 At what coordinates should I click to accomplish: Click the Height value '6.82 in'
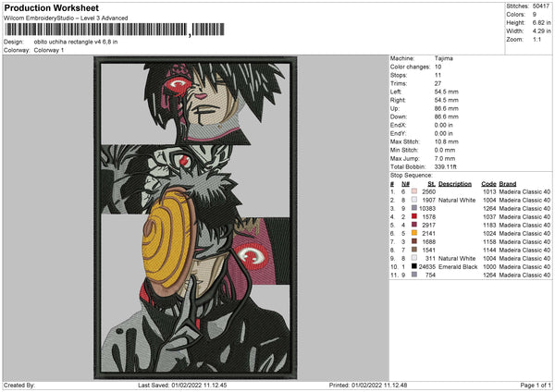pyautogui.click(x=541, y=22)
